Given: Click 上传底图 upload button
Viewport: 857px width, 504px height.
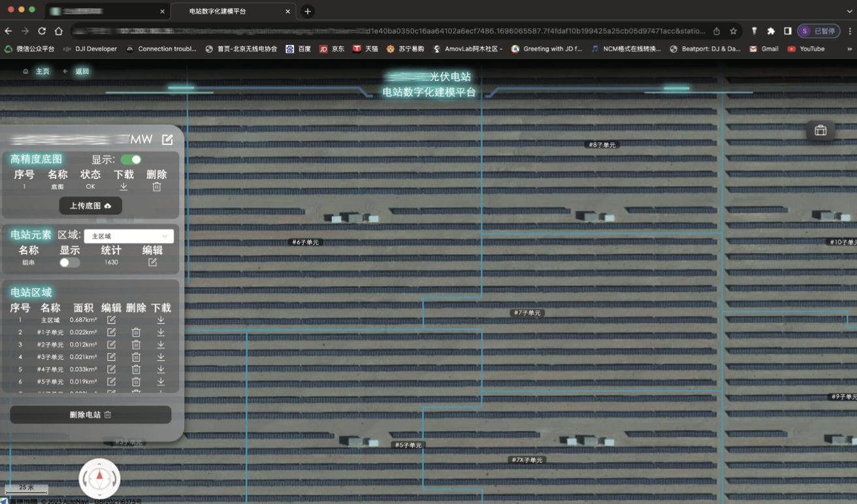Looking at the screenshot, I should (91, 206).
